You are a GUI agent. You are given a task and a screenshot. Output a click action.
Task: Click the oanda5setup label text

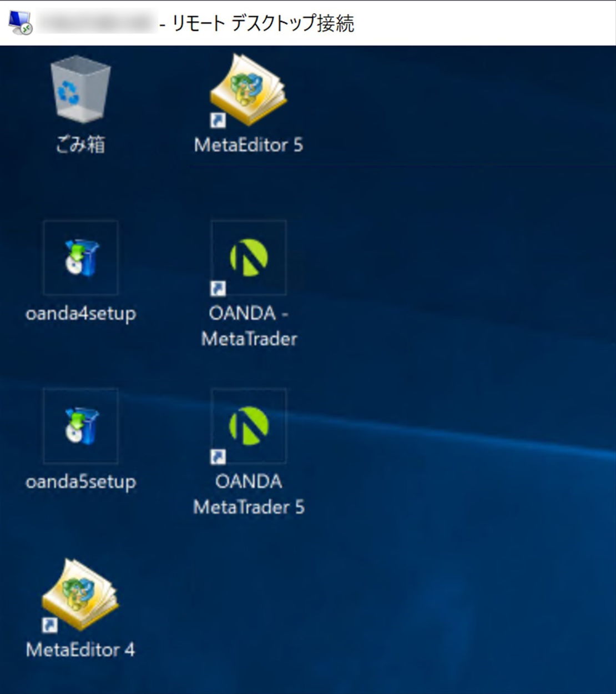pos(81,482)
